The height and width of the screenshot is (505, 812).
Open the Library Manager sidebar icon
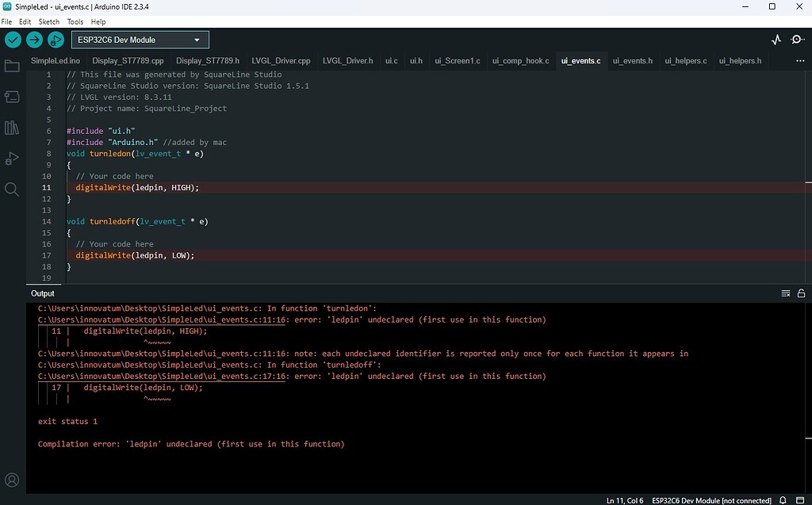[11, 127]
